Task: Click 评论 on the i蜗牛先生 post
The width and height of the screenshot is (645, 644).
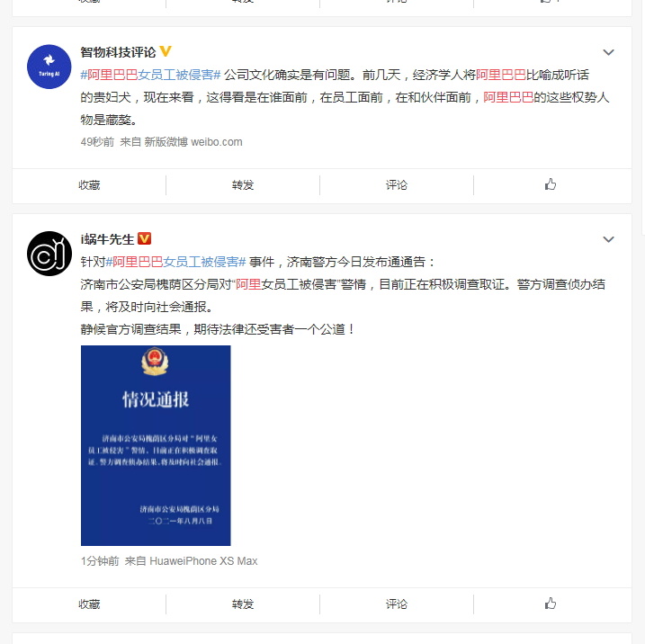Action: pos(397,604)
